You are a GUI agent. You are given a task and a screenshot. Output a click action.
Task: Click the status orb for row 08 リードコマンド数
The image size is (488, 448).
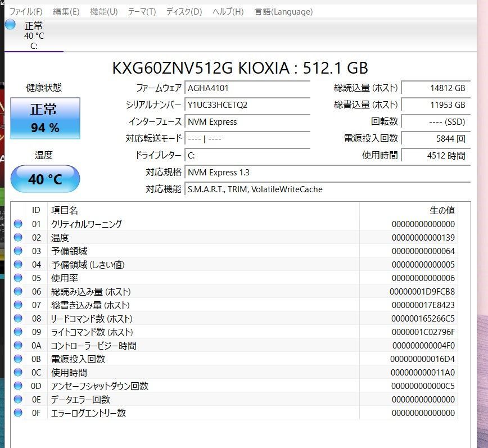tap(18, 318)
